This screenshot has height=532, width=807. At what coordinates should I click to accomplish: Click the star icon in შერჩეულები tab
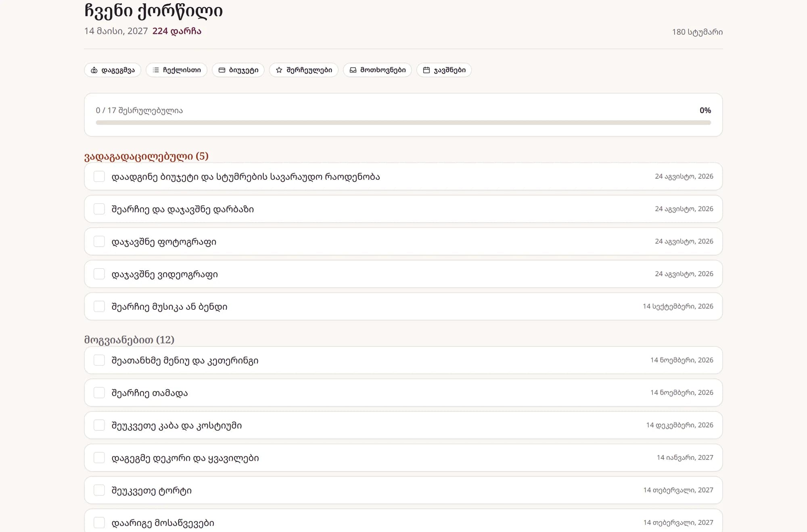point(279,70)
